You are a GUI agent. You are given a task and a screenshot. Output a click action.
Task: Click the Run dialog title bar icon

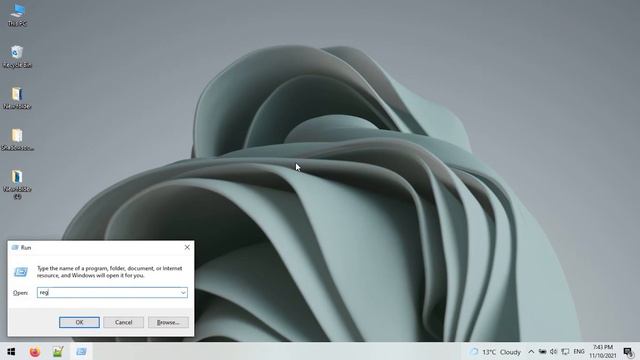pyautogui.click(x=15, y=247)
